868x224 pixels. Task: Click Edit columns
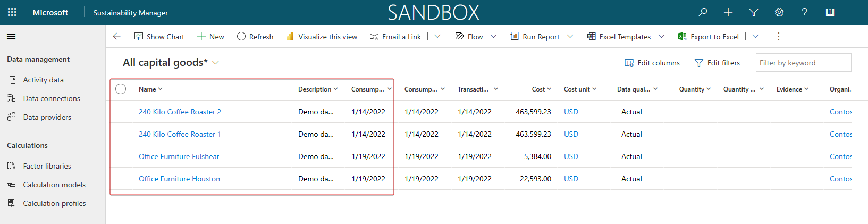652,63
